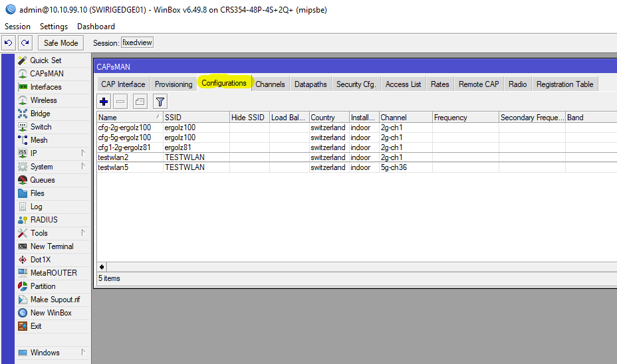Expand the Tools submenu
Screen dimensions: 617x364
click(x=39, y=233)
